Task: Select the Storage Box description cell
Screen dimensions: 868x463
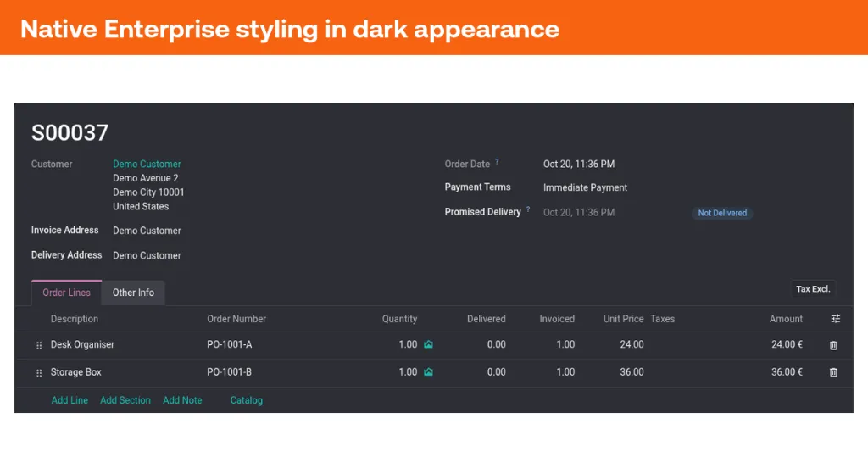Action: (x=75, y=372)
